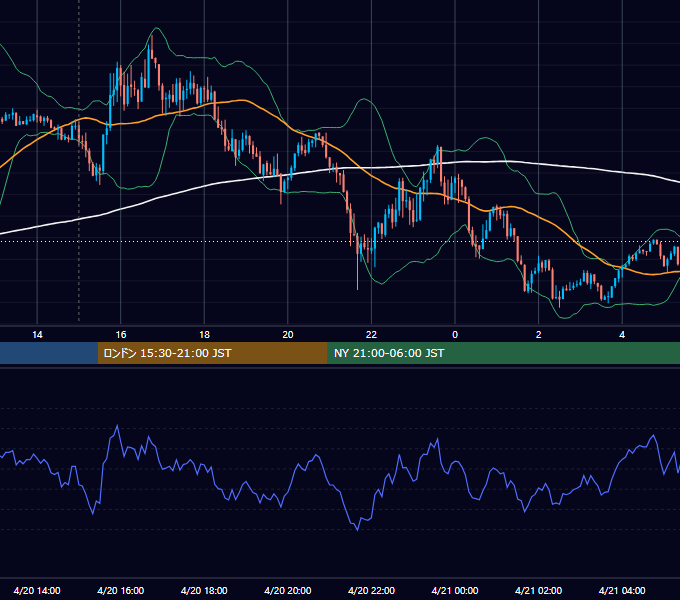Select the ロンドン 15:30-21:00 JST session bar
Screen dimensions: 680x600
[x=212, y=353]
